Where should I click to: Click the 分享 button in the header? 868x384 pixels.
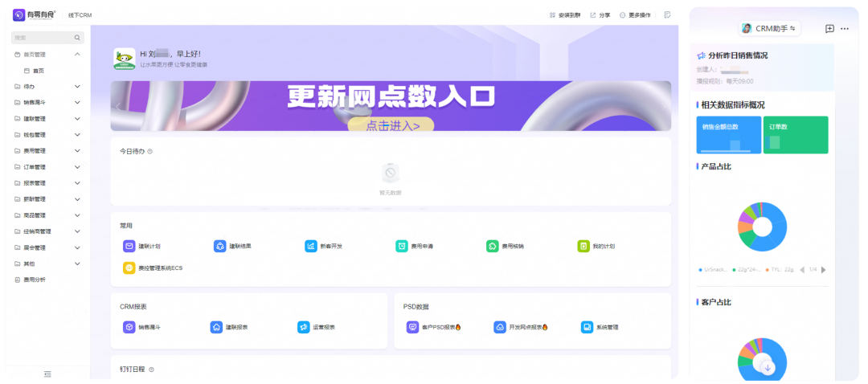(600, 15)
